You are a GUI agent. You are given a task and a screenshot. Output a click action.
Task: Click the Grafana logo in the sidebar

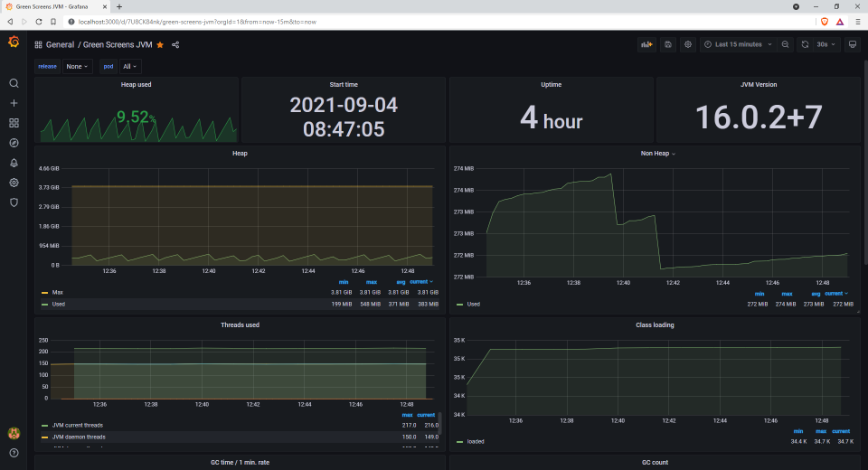[14, 42]
